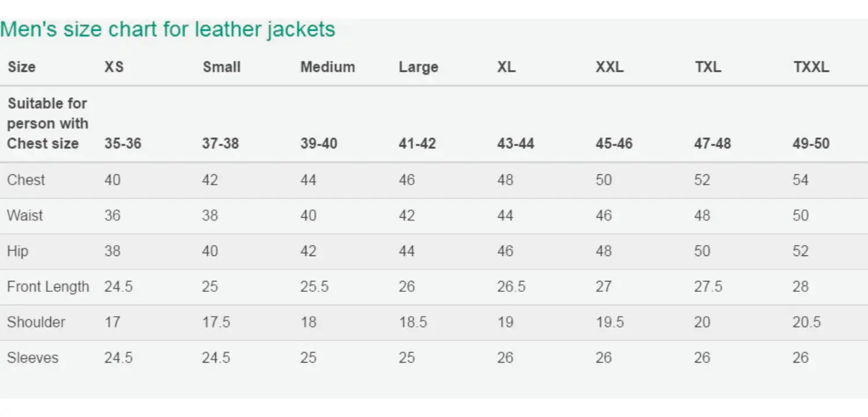Select the Front Length value 27.5 for TXL
The width and height of the screenshot is (868, 417).
(708, 287)
